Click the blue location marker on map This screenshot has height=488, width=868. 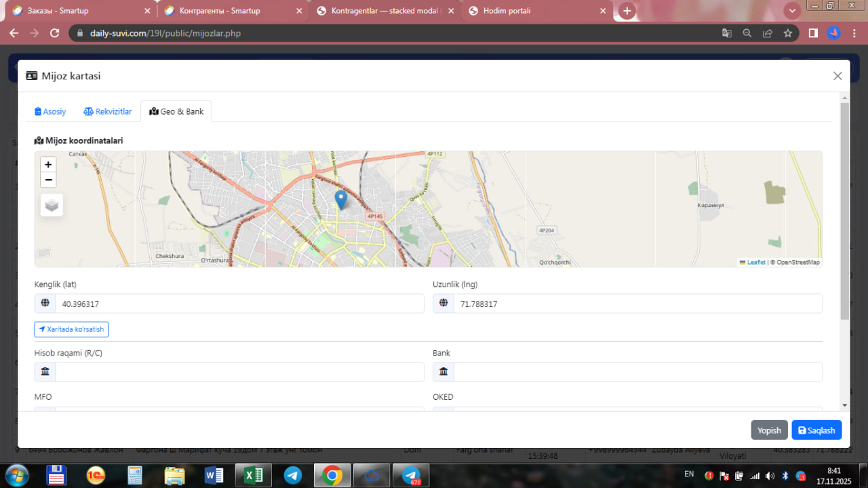click(341, 199)
